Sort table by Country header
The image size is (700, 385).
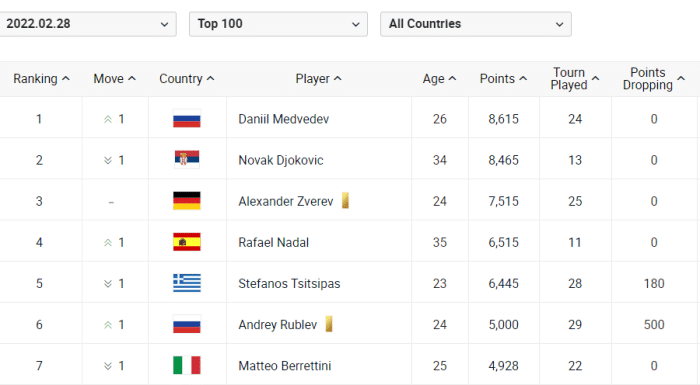187,79
